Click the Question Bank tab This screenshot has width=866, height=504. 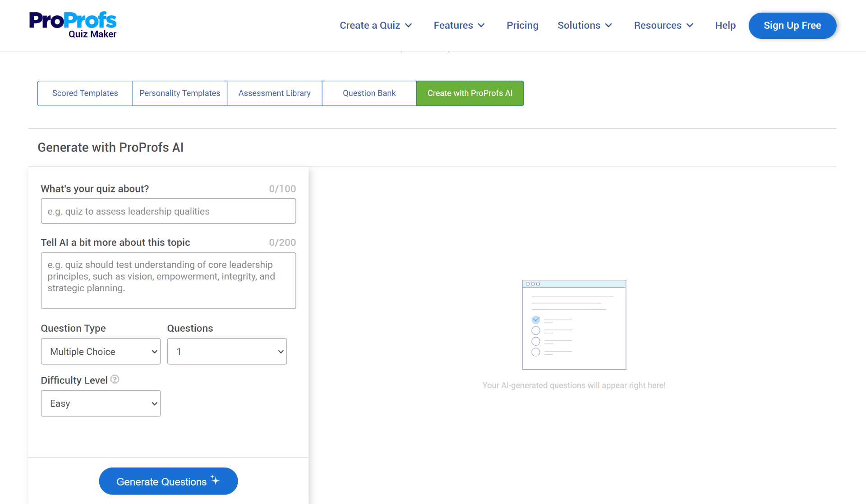369,93
